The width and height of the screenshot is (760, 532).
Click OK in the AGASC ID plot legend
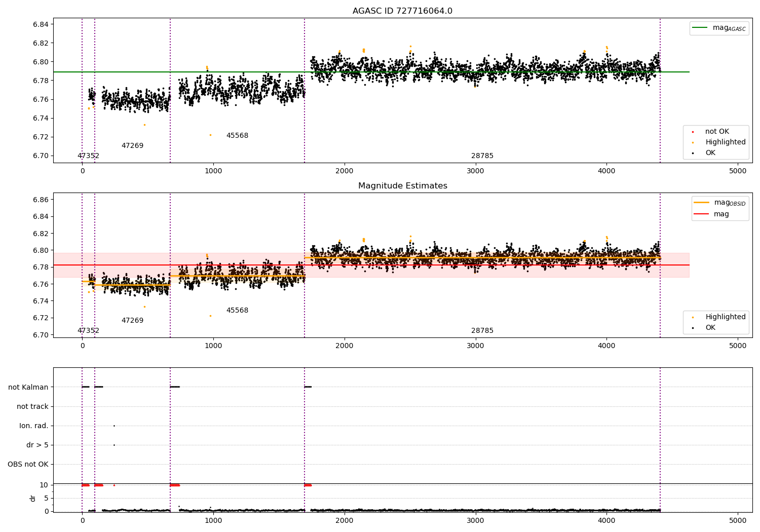pos(704,153)
